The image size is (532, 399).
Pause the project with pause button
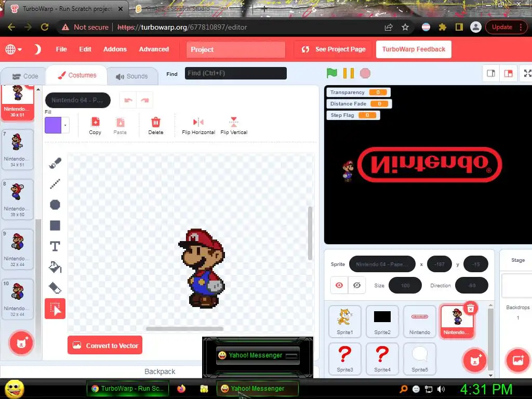349,73
